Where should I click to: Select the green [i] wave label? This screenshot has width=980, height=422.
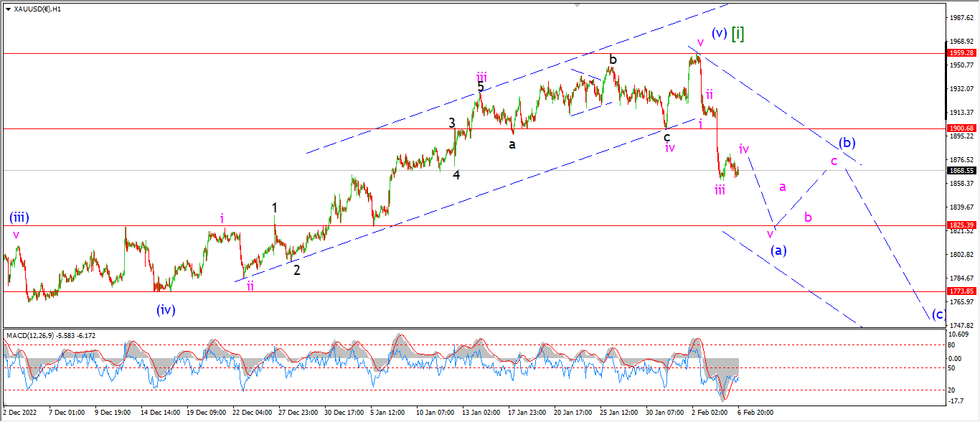739,33
